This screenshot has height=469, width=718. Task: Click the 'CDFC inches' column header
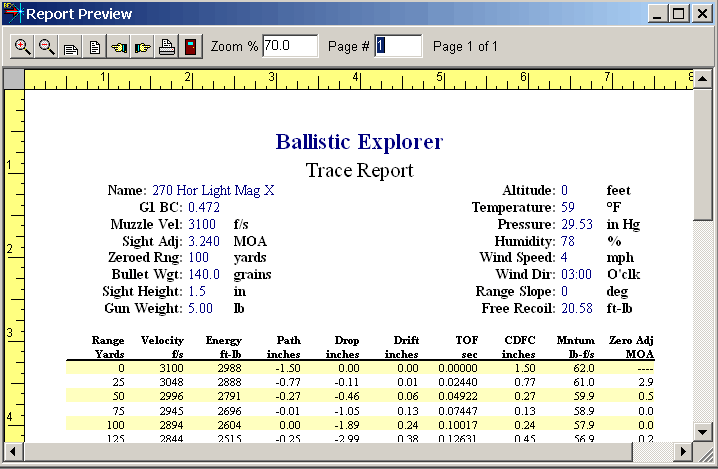[519, 347]
